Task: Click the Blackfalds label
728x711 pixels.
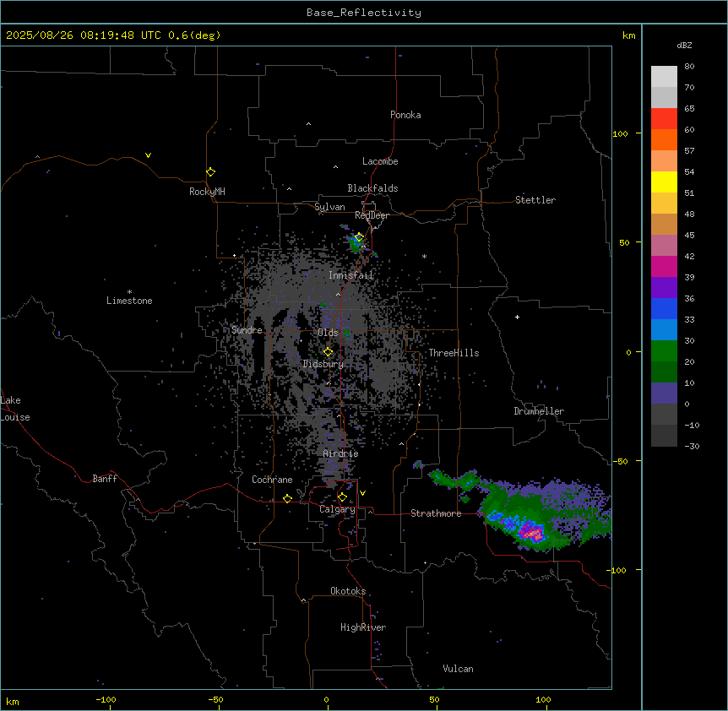Action: tap(372, 188)
